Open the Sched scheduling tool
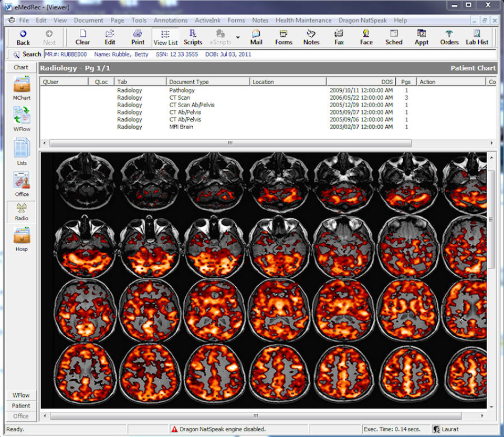Screen dimensions: 504x437 [394, 37]
